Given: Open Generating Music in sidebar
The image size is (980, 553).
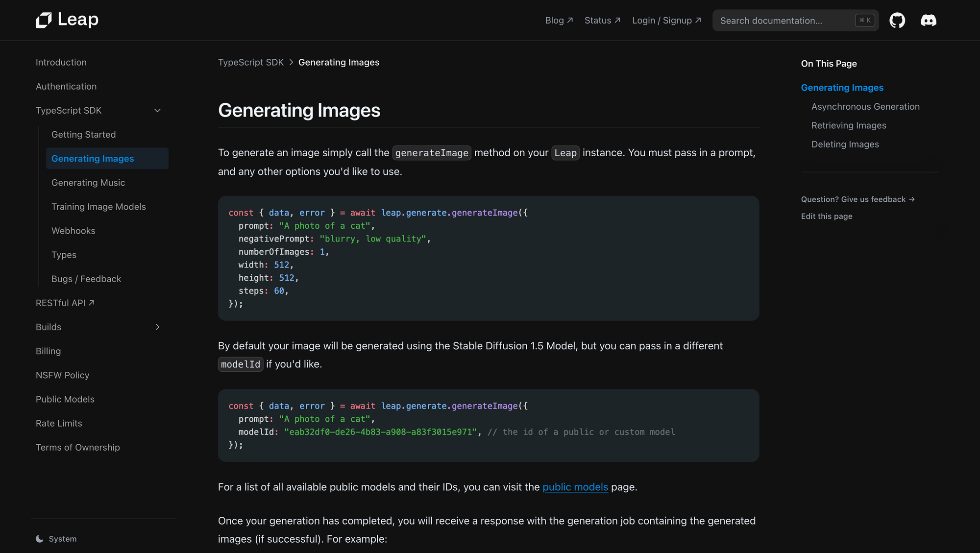Looking at the screenshot, I should point(88,183).
